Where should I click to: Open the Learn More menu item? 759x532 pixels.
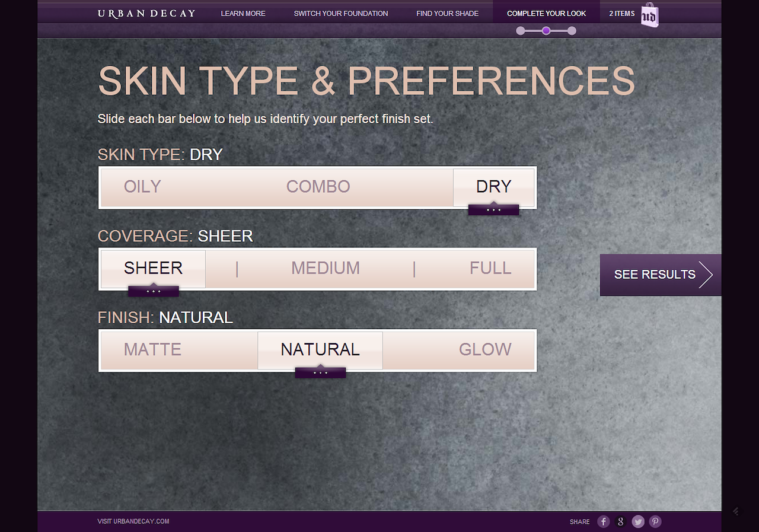click(243, 13)
